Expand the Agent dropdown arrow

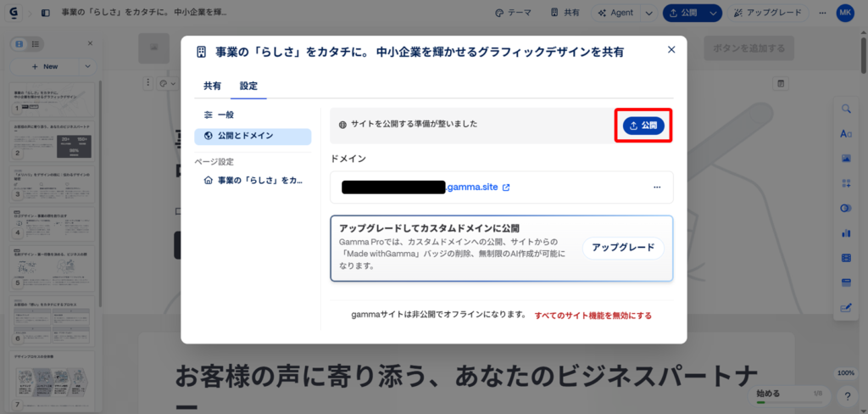[648, 14]
